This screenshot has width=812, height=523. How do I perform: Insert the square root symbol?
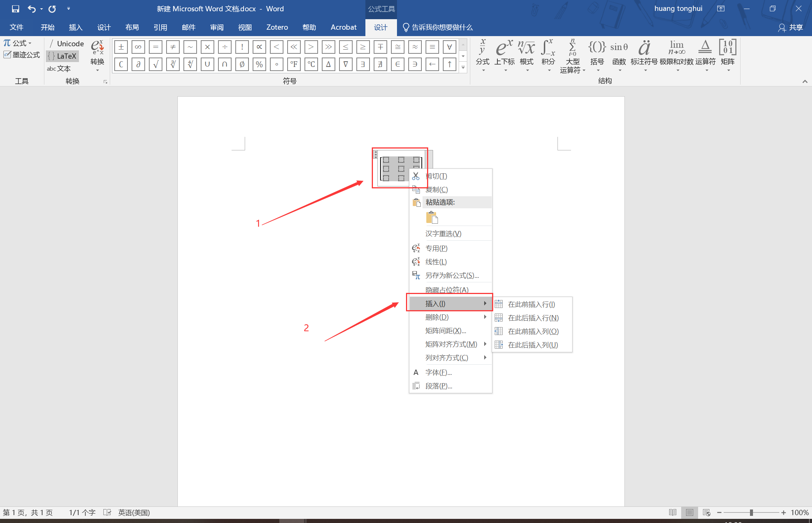[x=155, y=64]
